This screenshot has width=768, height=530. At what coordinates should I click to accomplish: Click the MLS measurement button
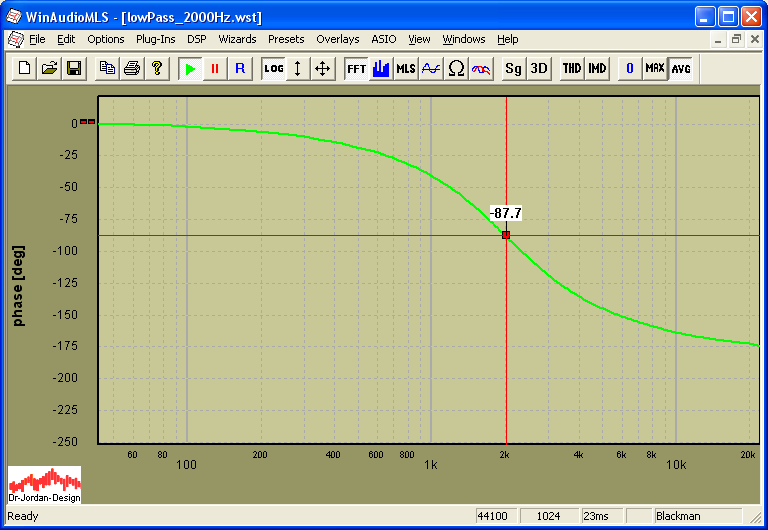(x=406, y=68)
